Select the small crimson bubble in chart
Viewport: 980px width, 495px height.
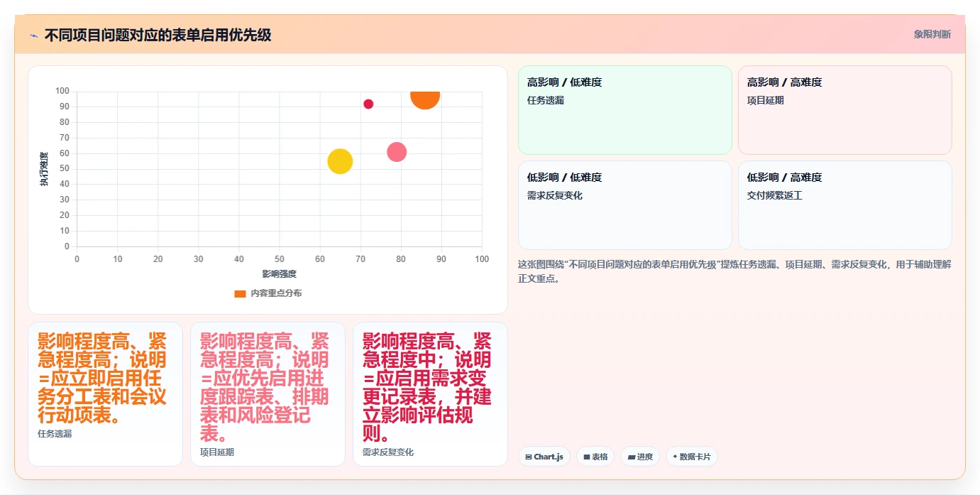(368, 104)
